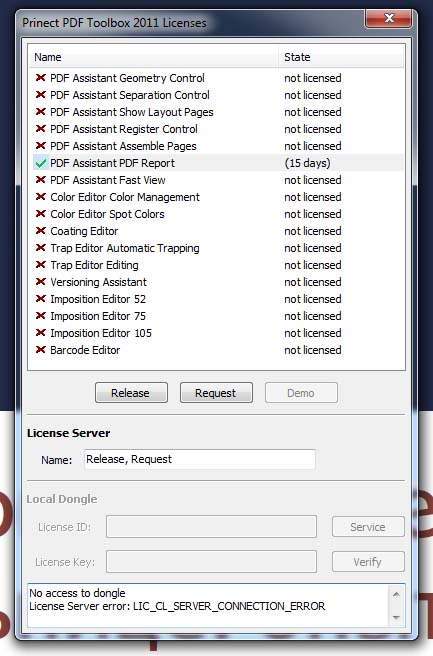Screen dimensions: 433x656
Task: Click red X icon beside Color Editor Spot Colors
Action: tap(41, 214)
